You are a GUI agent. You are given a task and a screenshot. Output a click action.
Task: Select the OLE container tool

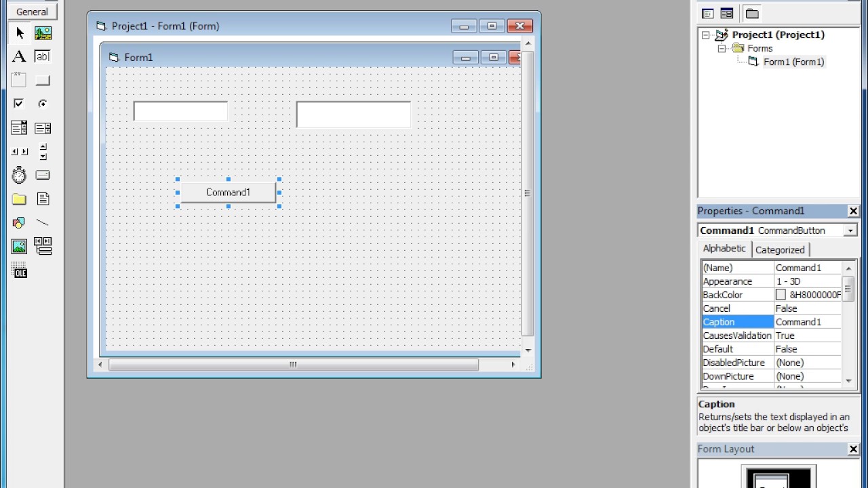pos(19,270)
